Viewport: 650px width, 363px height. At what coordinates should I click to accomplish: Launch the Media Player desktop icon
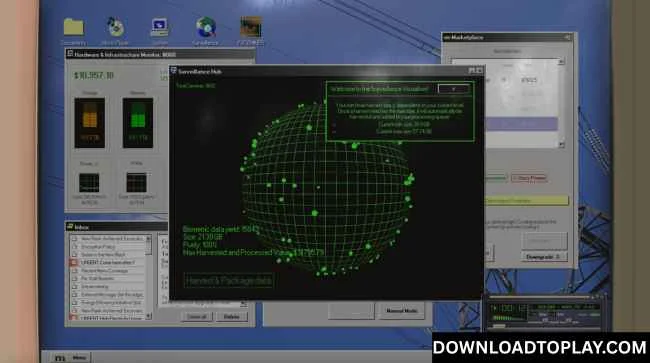(116, 27)
